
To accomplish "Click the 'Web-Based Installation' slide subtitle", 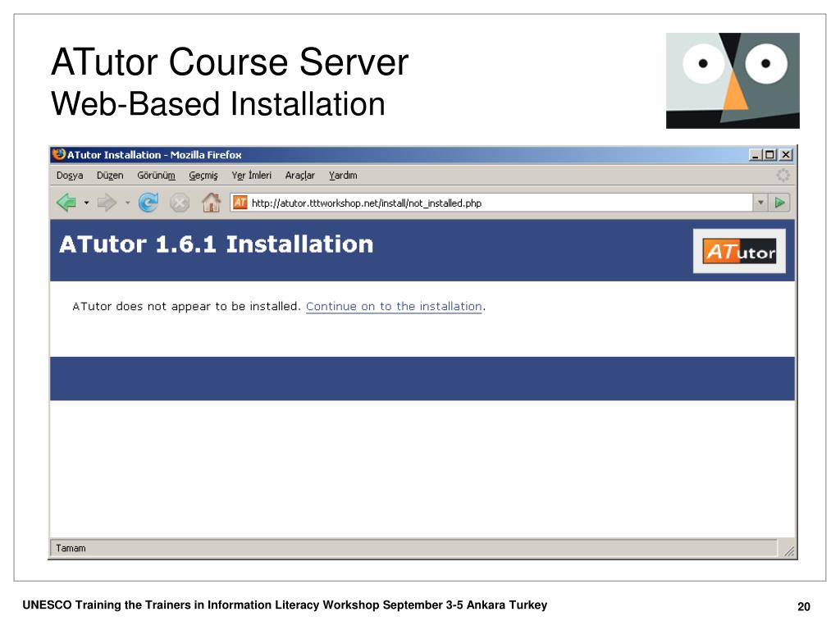I will coord(218,103).
